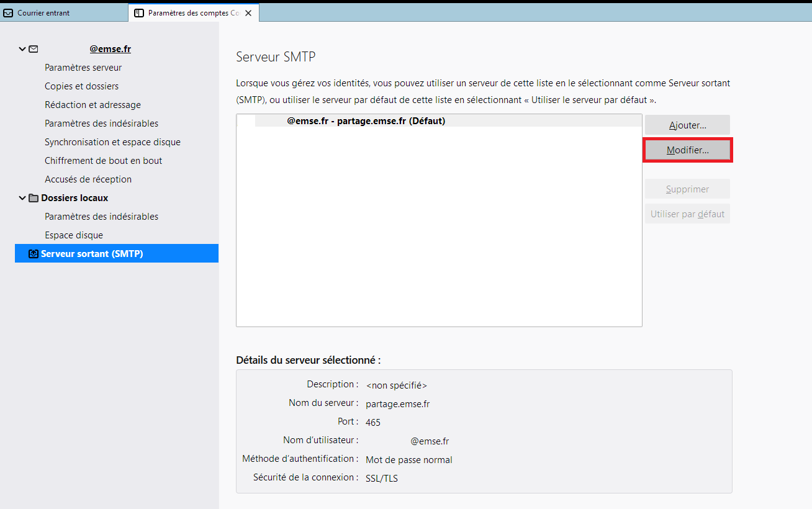Open Synchronisation et espace disque
812x509 pixels.
pos(112,142)
